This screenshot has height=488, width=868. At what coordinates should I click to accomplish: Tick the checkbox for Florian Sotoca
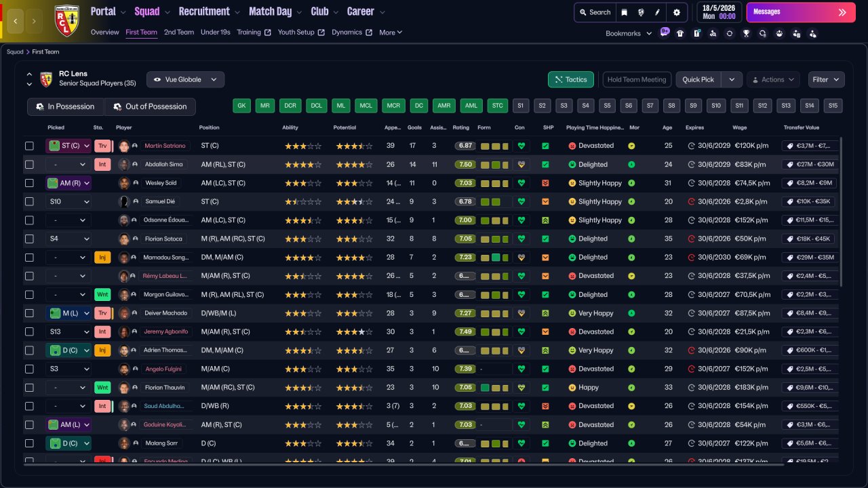(29, 239)
